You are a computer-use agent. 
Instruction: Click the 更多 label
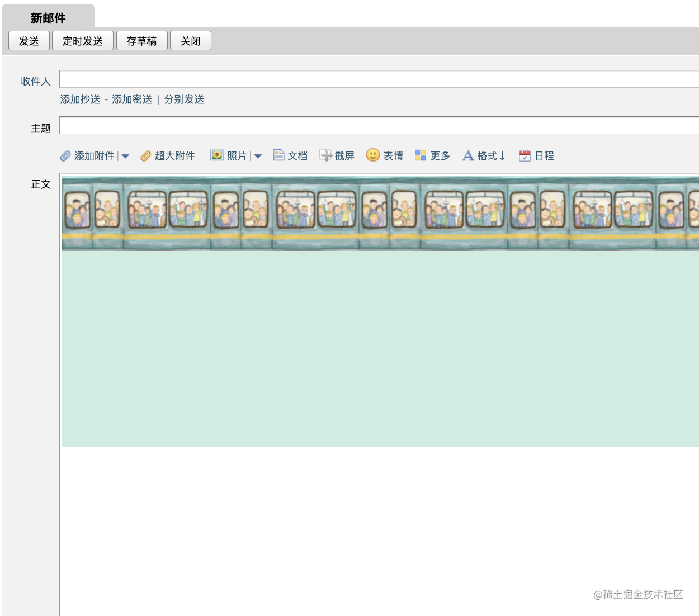[440, 156]
